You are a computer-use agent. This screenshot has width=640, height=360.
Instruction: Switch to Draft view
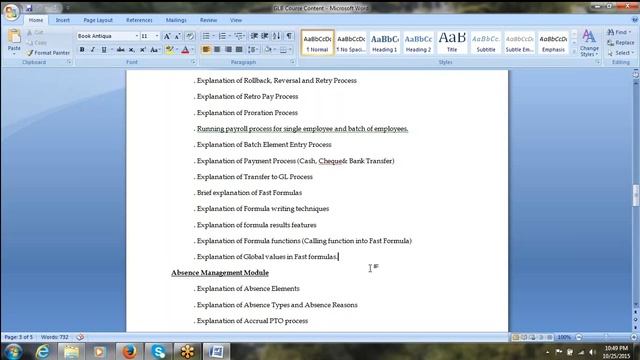(550, 337)
